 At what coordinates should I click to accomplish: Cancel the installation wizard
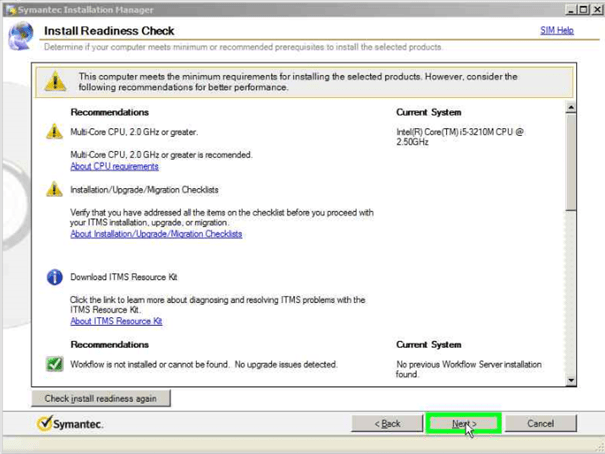[540, 423]
